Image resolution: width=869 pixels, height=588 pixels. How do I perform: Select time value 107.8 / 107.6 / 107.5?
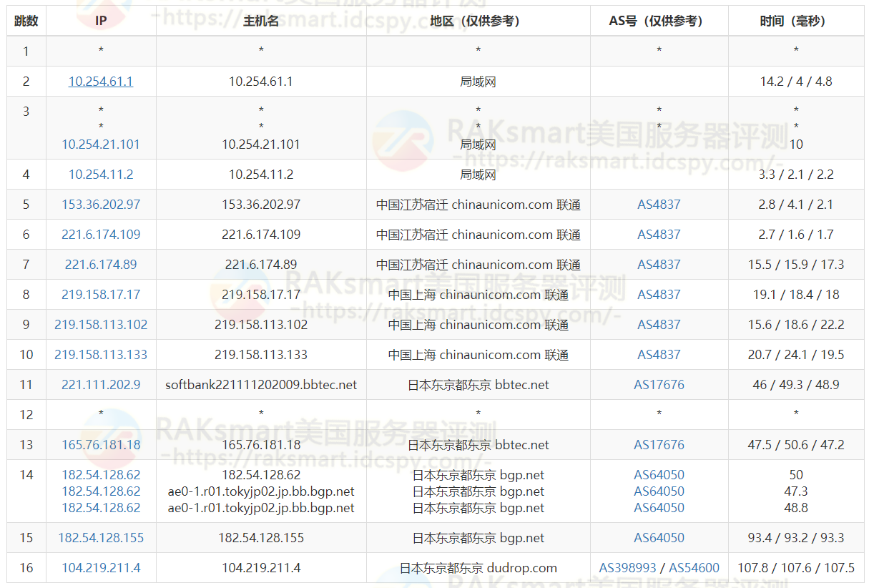796,568
